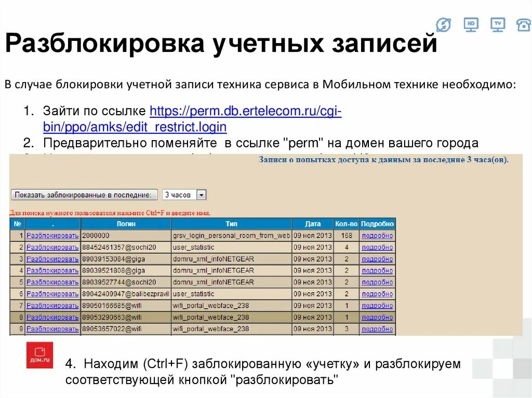Viewport: 532px width, 398px height.
Task: Open 'подробно' for 89039527744@sochi20
Action: click(x=377, y=282)
